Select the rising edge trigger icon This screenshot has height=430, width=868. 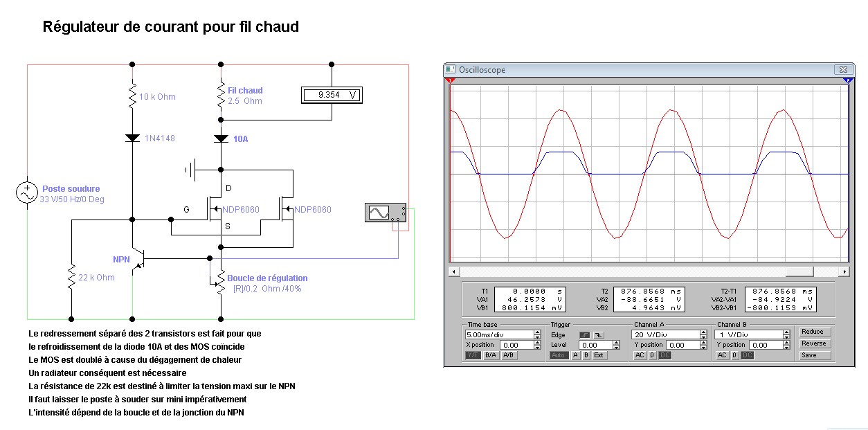pyautogui.click(x=584, y=334)
